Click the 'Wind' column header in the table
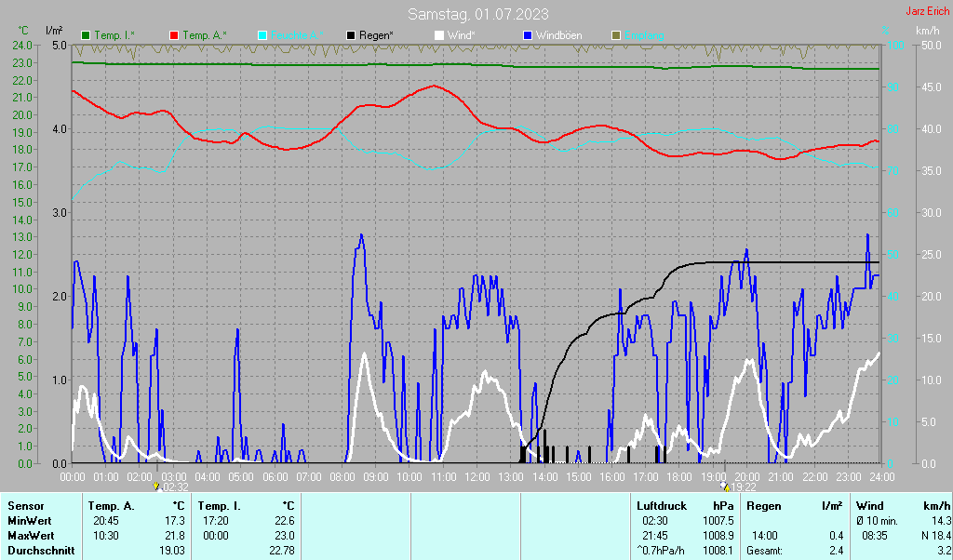Image resolution: width=953 pixels, height=560 pixels. [x=870, y=506]
